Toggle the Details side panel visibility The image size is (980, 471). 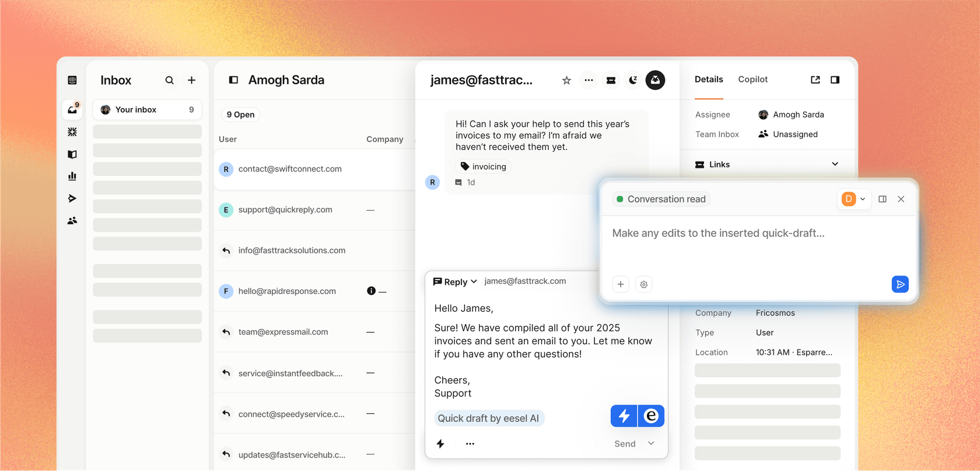(x=835, y=80)
